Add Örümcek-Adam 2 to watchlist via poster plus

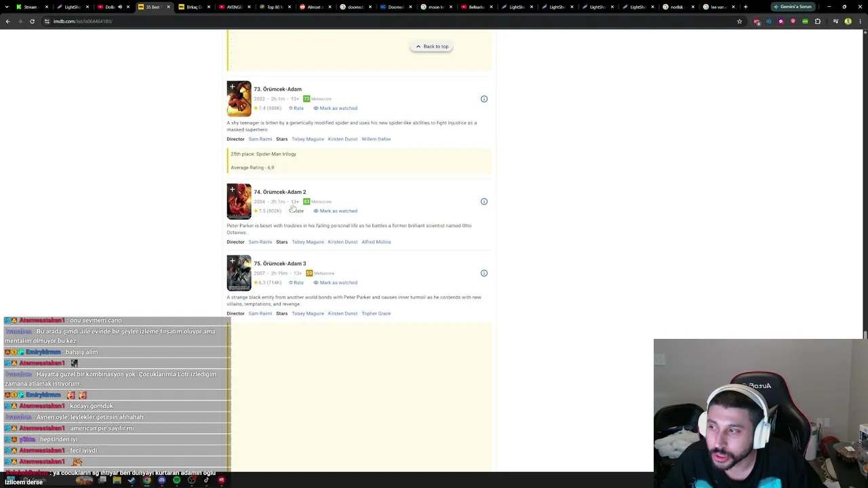232,189
